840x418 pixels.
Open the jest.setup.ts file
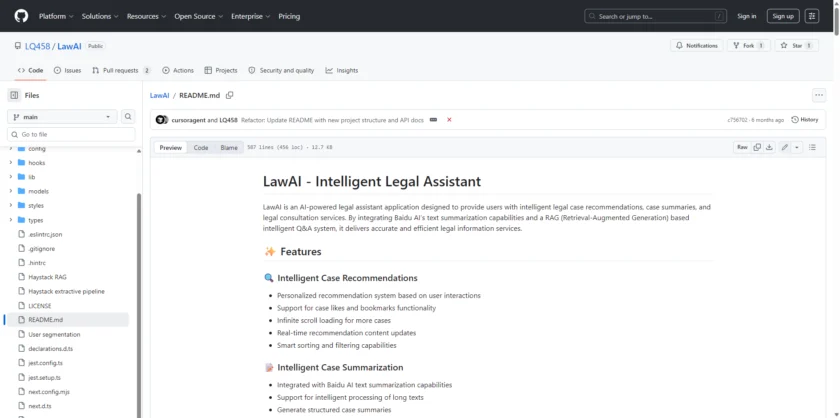(x=44, y=377)
